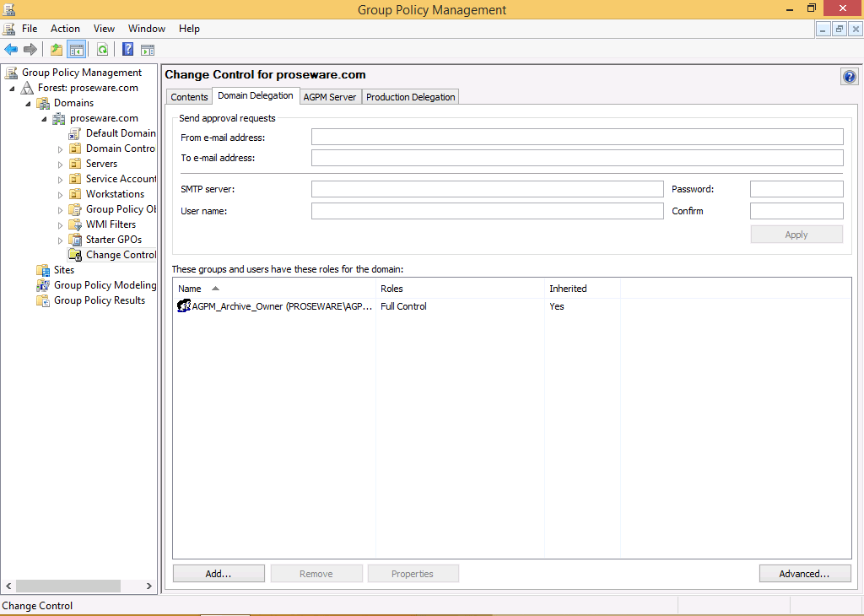The width and height of the screenshot is (864, 616).
Task: Click the Back arrow in the toolbar
Action: coord(11,50)
